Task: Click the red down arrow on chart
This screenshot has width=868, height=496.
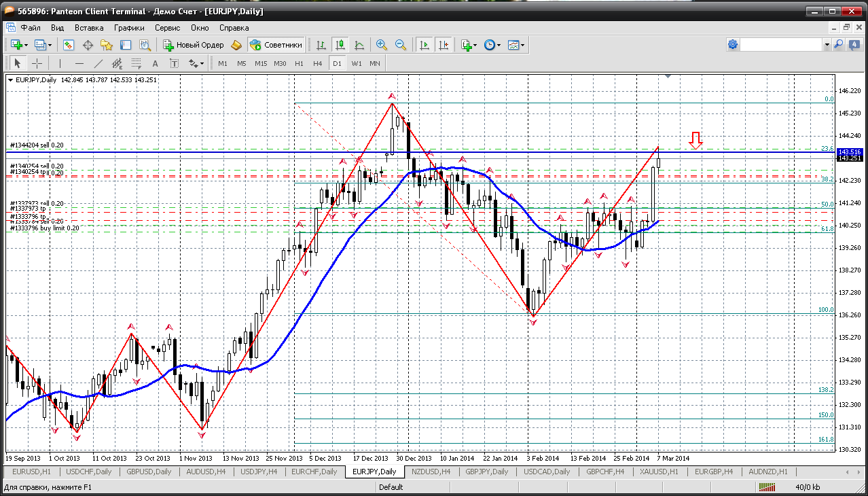Action: (x=695, y=140)
